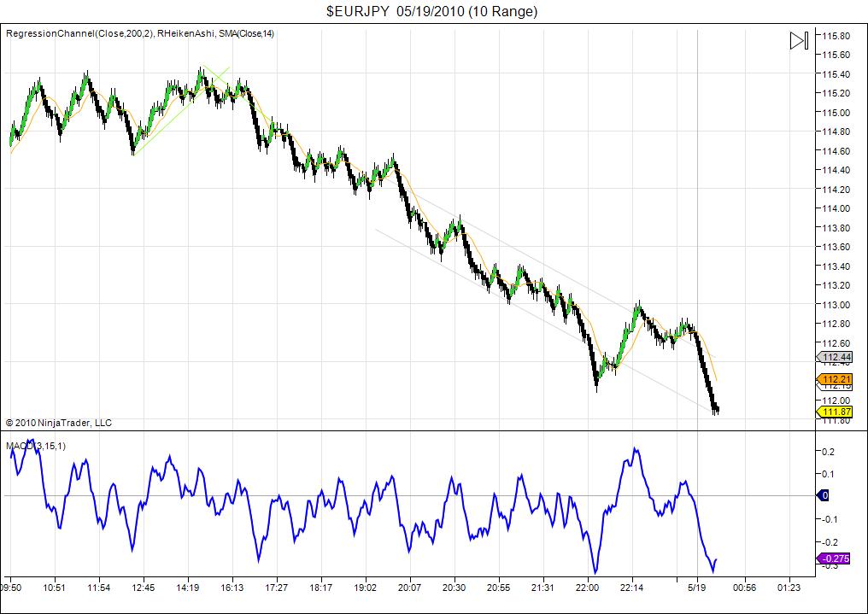Click the NinjaTrader copyright text

click(x=58, y=423)
